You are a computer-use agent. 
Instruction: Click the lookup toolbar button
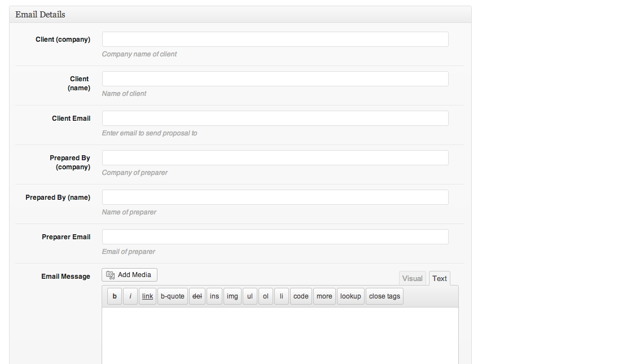(350, 296)
